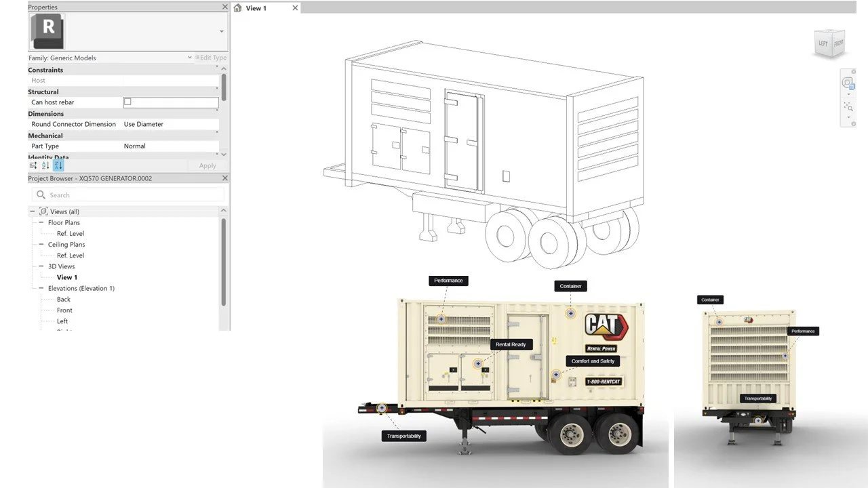The image size is (868, 488).
Task: Click the Zoom tool on the navigation bar
Action: coord(848,106)
